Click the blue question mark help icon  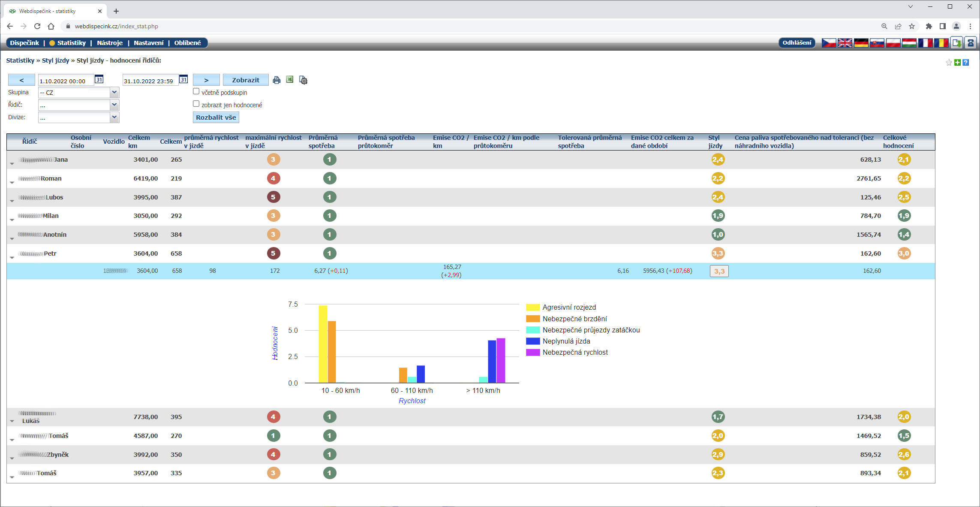coord(966,63)
